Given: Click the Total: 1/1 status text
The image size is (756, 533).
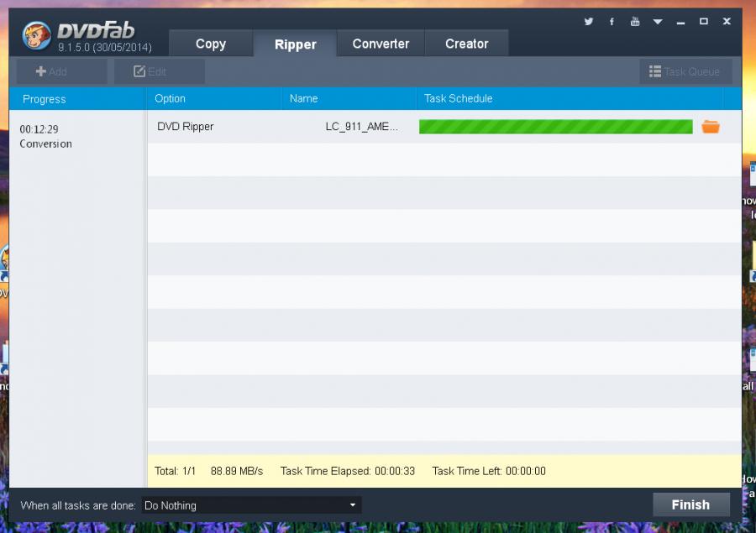Looking at the screenshot, I should click(175, 471).
